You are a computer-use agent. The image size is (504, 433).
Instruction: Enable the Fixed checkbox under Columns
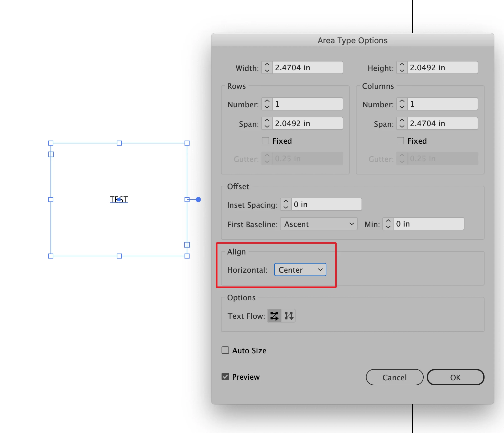click(400, 141)
